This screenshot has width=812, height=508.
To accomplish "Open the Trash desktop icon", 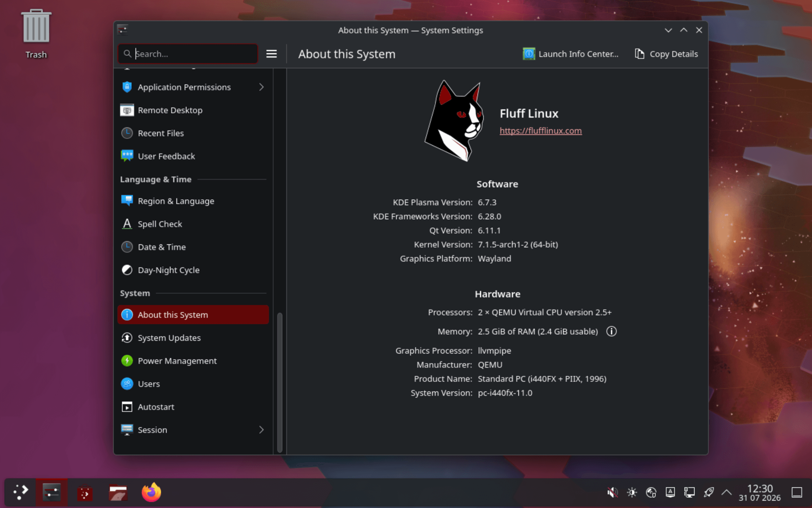I will [36, 34].
